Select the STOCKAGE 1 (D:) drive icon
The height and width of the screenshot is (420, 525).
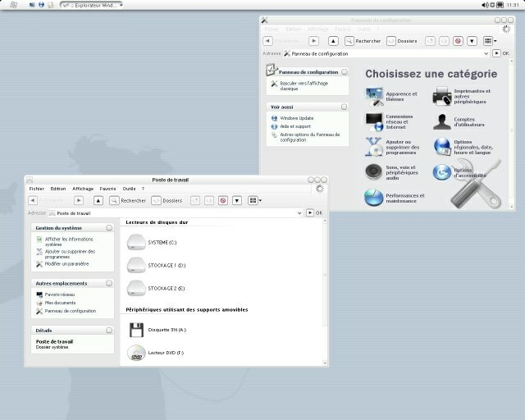point(136,265)
